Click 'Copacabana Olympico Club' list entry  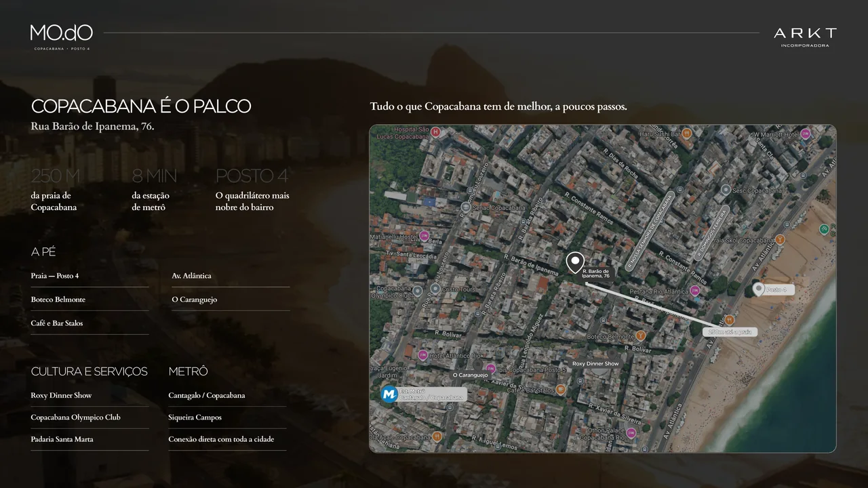tap(76, 418)
